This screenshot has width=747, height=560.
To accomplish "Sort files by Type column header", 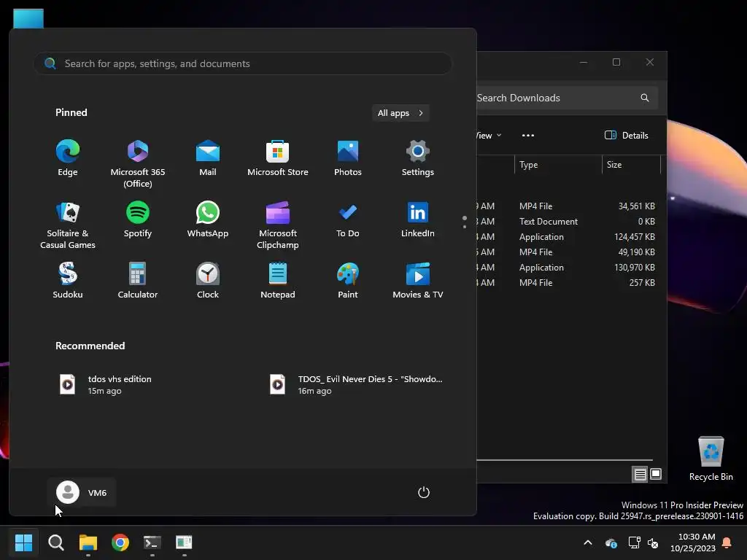I will coord(558,165).
